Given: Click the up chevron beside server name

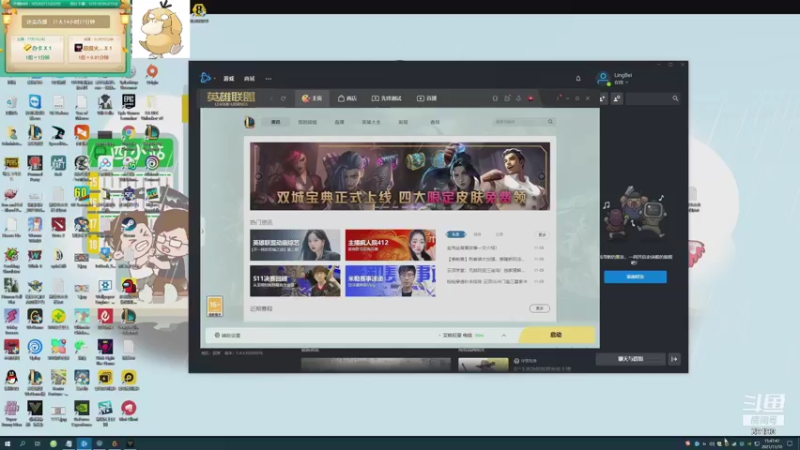Looking at the screenshot, I should pyautogui.click(x=504, y=335).
